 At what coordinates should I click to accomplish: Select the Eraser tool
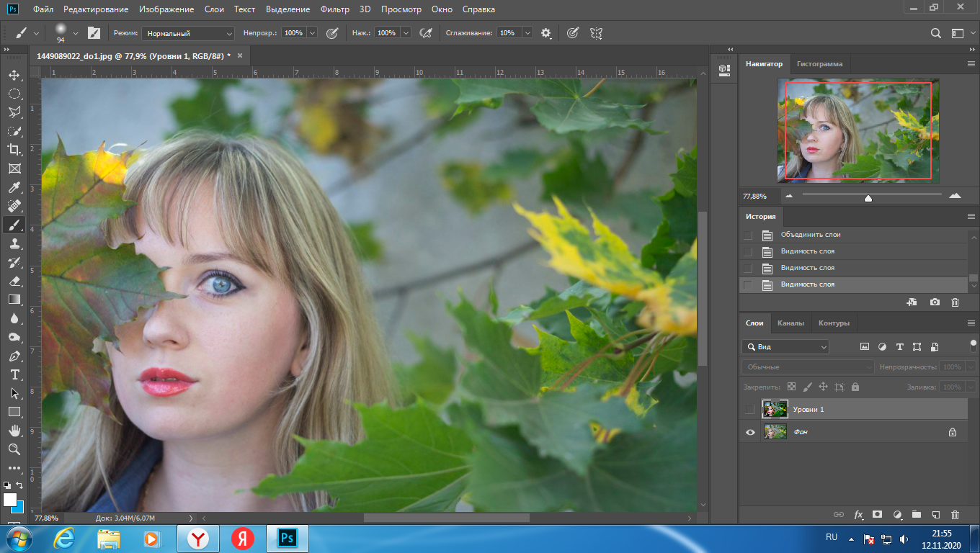(x=14, y=281)
